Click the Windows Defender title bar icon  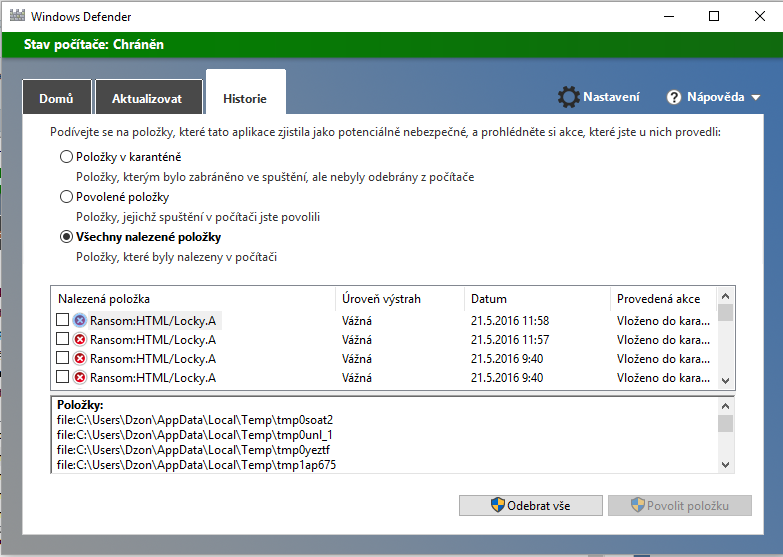[17, 17]
